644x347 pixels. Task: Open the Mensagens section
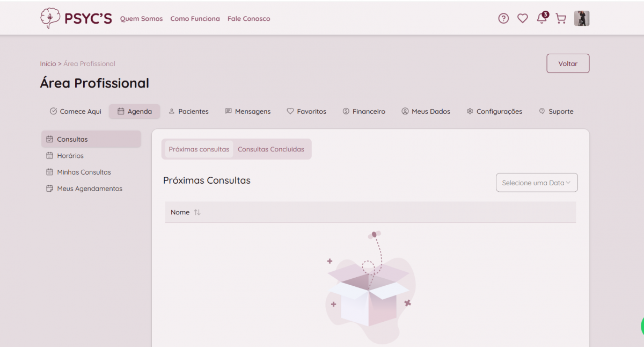(247, 112)
